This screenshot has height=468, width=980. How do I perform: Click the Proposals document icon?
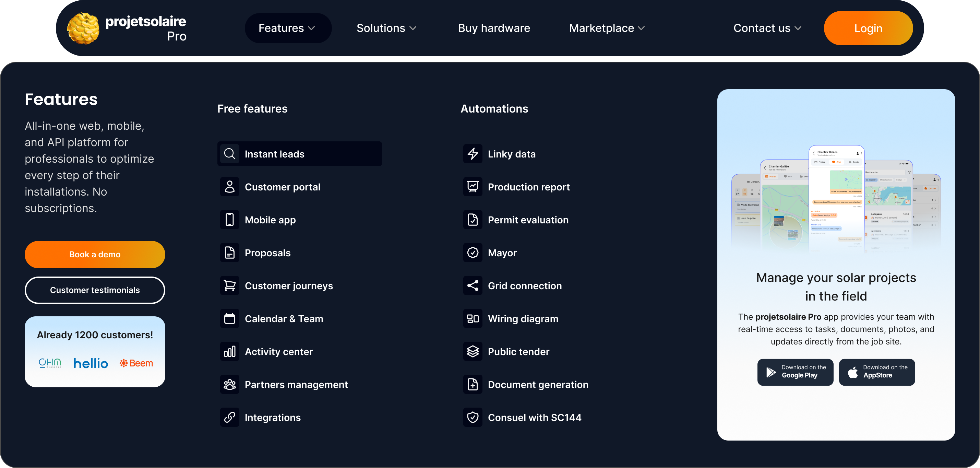(x=229, y=253)
